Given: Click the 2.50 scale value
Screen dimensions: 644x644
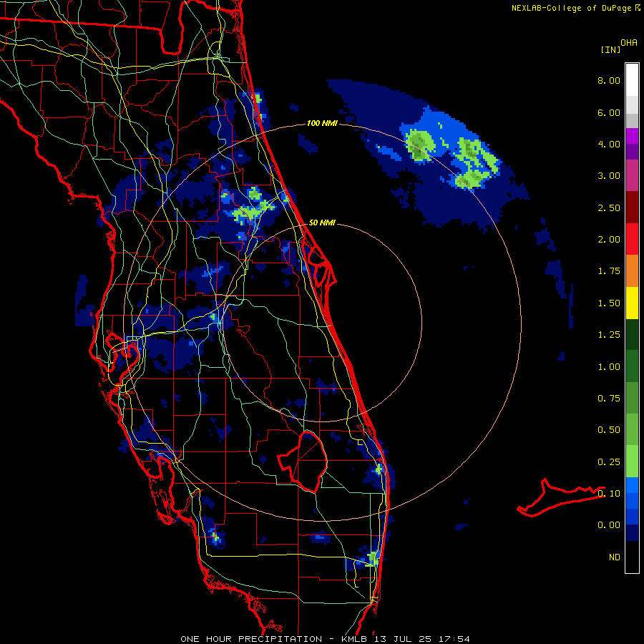Looking at the screenshot, I should point(609,208).
